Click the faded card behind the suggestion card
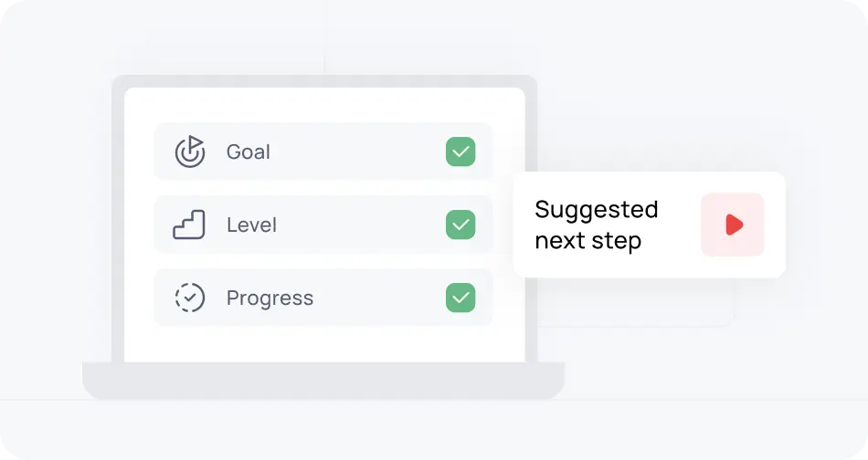This screenshot has width=868, height=460. click(x=640, y=308)
